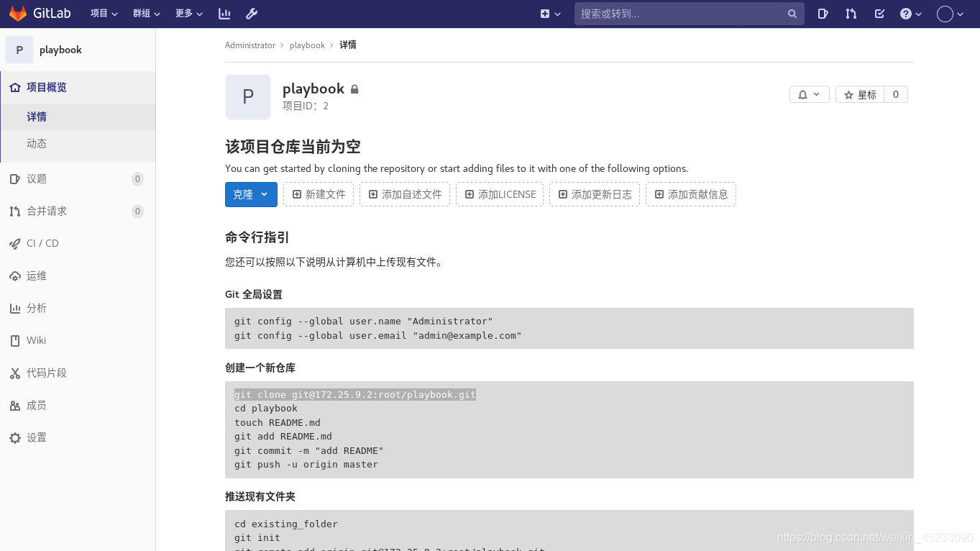The height and width of the screenshot is (551, 980).
Task: Click the GitLab fox logo
Action: pyautogui.click(x=18, y=13)
